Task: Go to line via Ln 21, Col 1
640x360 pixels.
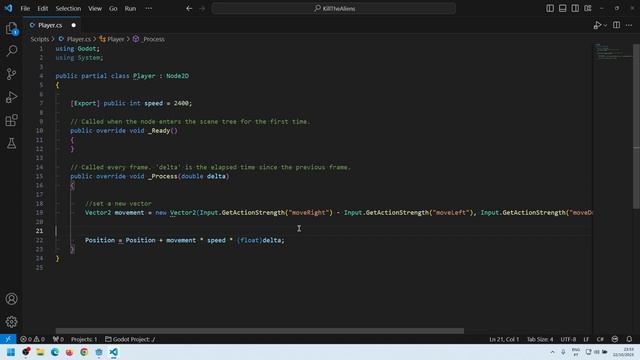Action: coord(504,339)
